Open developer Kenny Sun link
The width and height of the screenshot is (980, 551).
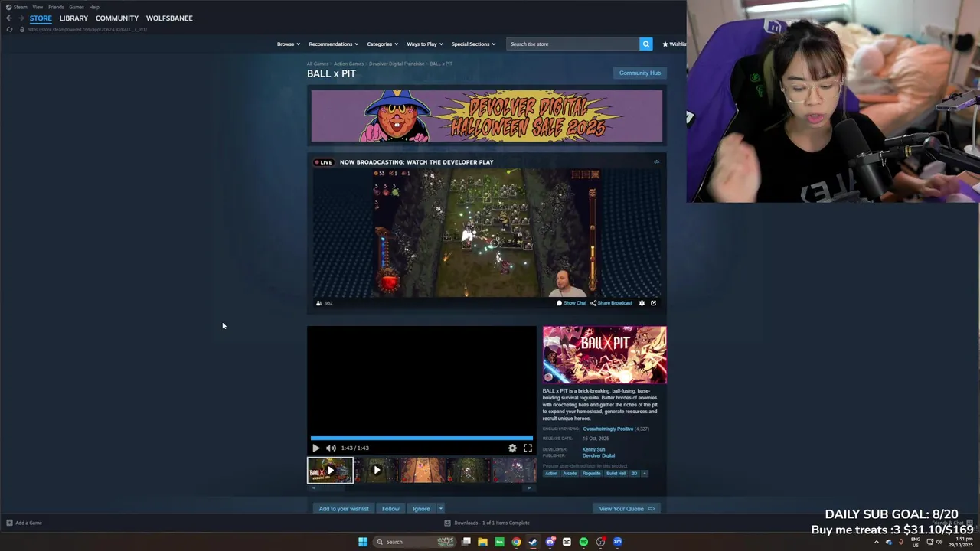(x=593, y=449)
